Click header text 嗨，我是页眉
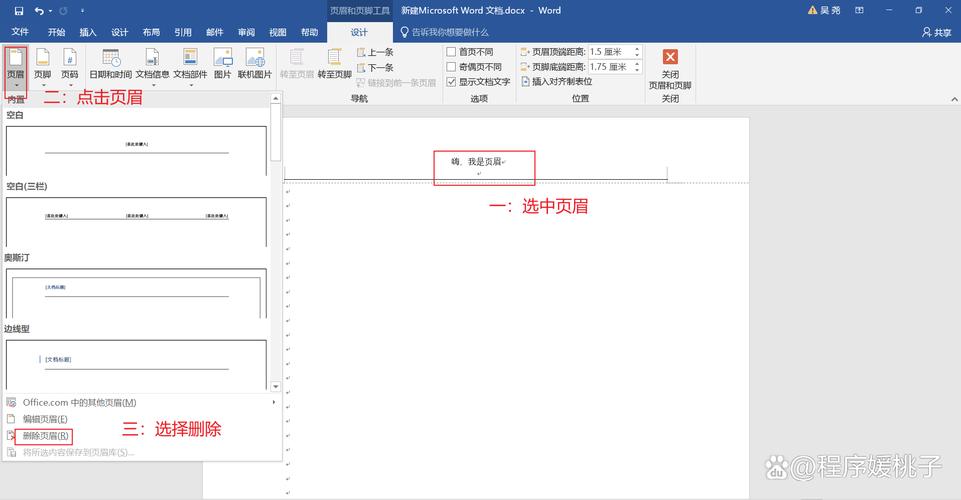 477,162
